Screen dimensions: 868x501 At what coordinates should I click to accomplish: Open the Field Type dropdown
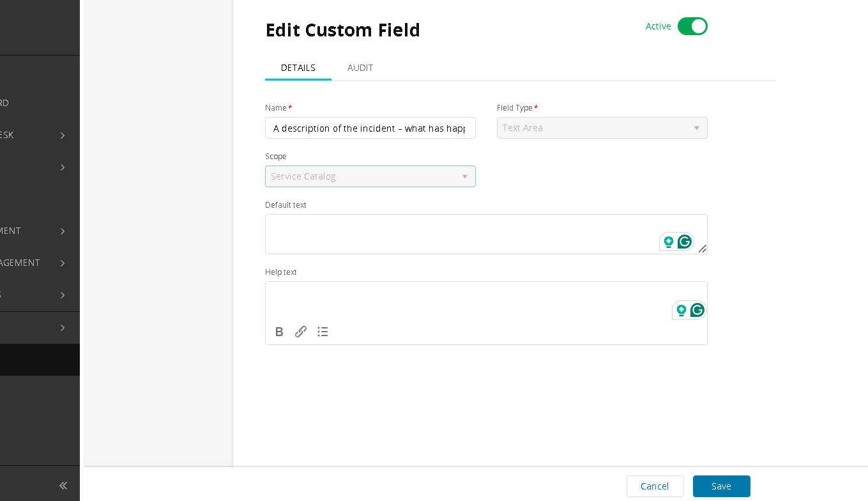[602, 128]
